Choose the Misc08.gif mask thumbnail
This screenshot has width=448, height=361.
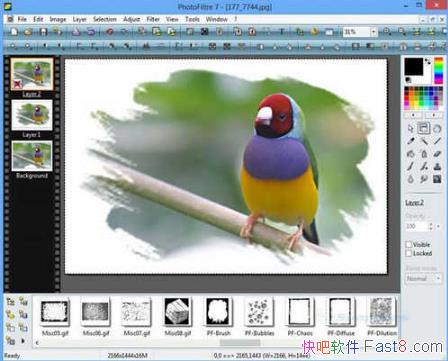pyautogui.click(x=177, y=312)
